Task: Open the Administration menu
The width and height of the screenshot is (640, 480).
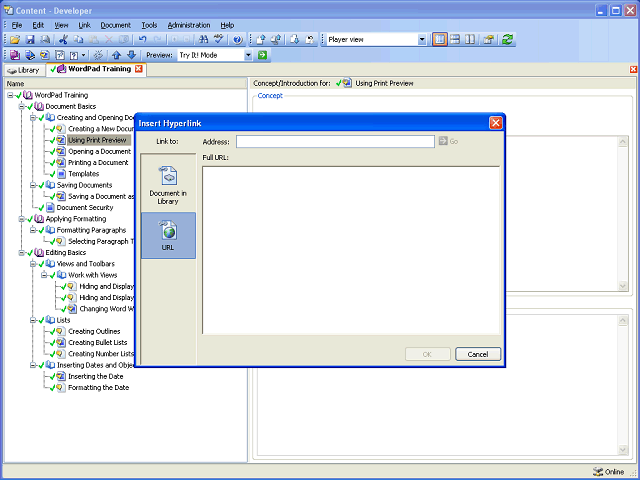Action: (x=189, y=25)
